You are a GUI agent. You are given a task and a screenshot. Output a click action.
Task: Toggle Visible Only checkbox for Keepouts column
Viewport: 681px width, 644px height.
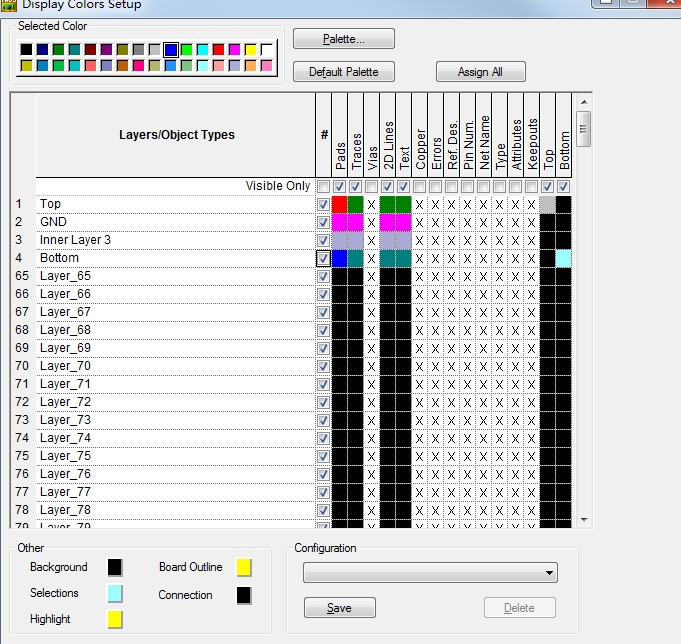(531, 187)
